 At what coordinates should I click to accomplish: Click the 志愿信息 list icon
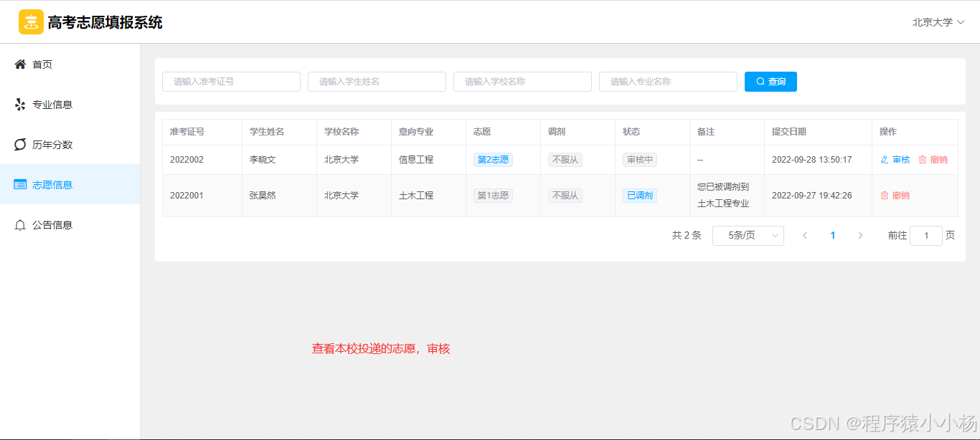coord(20,185)
